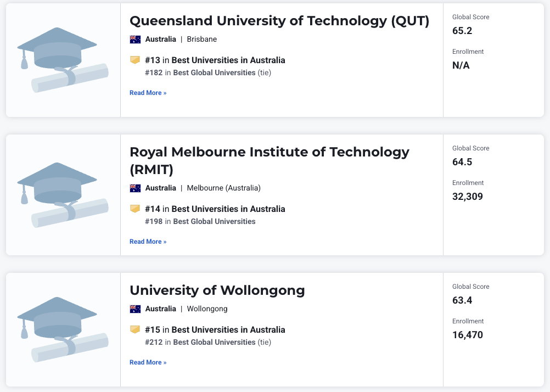Click Read More under Wollongong listing

coord(148,362)
